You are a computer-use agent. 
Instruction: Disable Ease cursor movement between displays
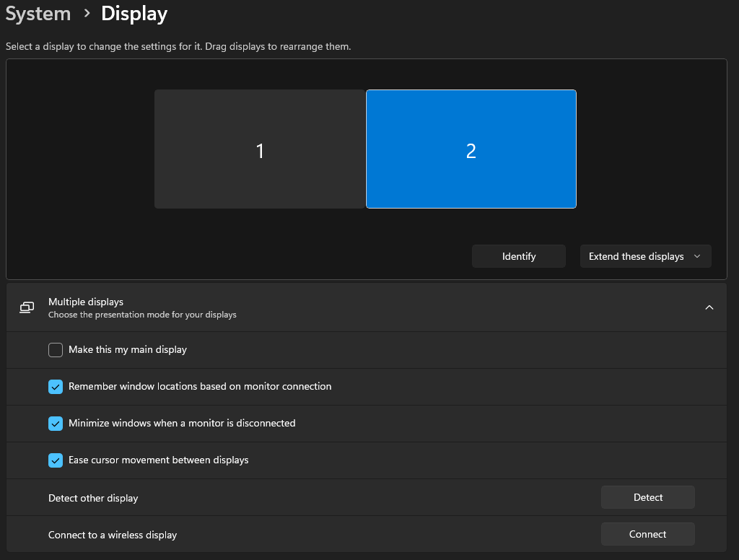(x=56, y=460)
